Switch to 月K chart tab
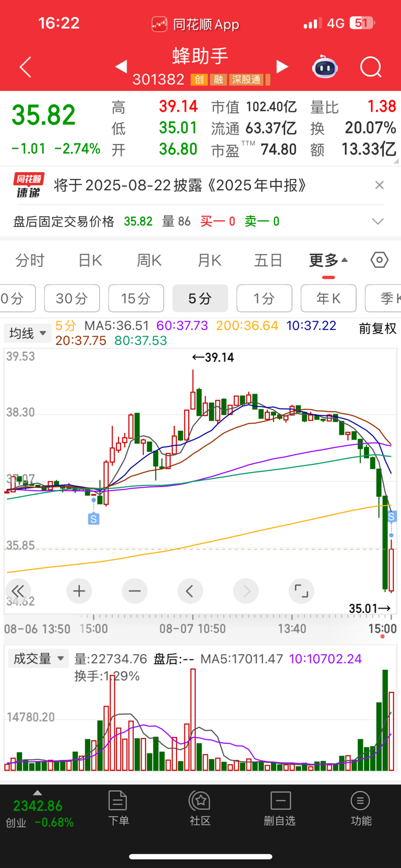The width and height of the screenshot is (401, 868). (209, 260)
